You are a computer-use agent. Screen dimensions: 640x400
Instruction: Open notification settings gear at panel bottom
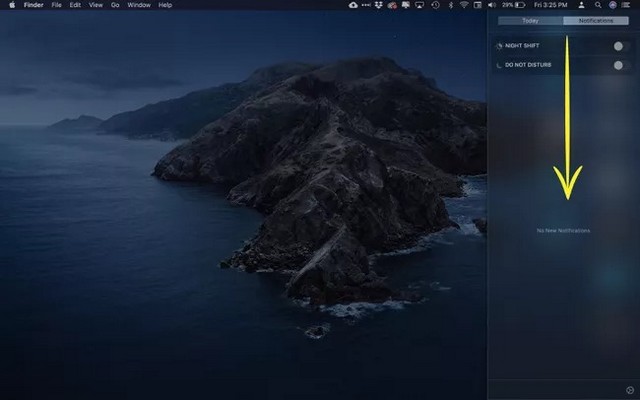(x=630, y=390)
